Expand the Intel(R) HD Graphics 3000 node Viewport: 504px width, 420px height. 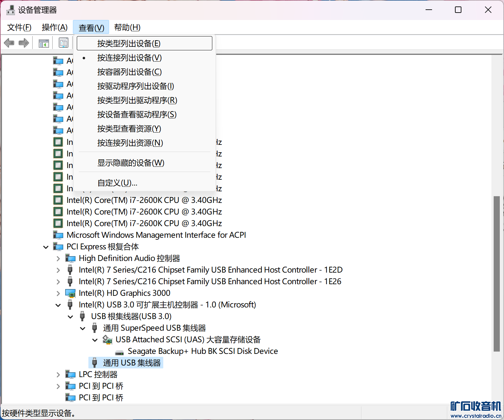pos(58,293)
